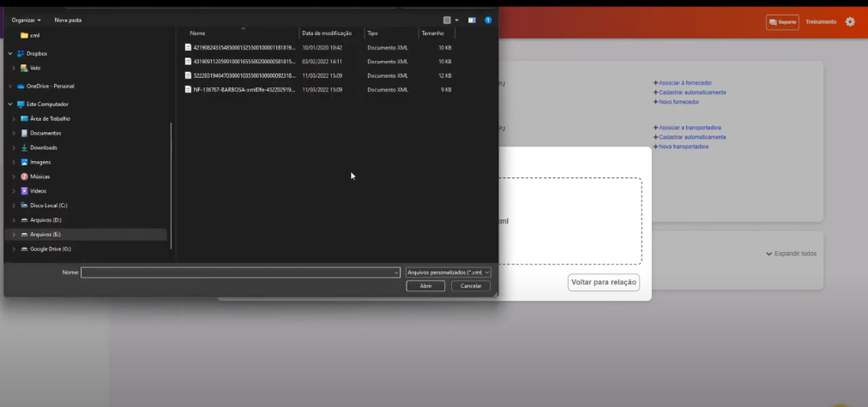Select the XML file starting with 4219082
Viewport: 868px width, 407px height.
(243, 48)
